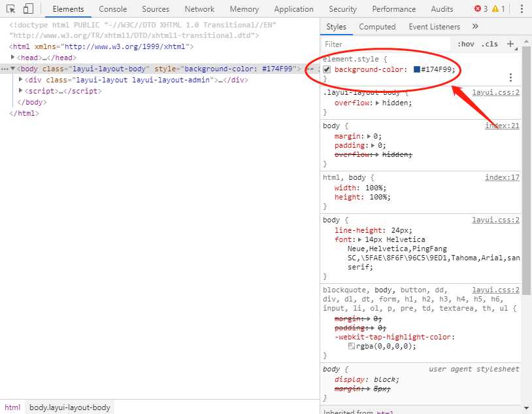This screenshot has height=414, width=532.
Task: Open the index:17 source link
Action: point(502,177)
